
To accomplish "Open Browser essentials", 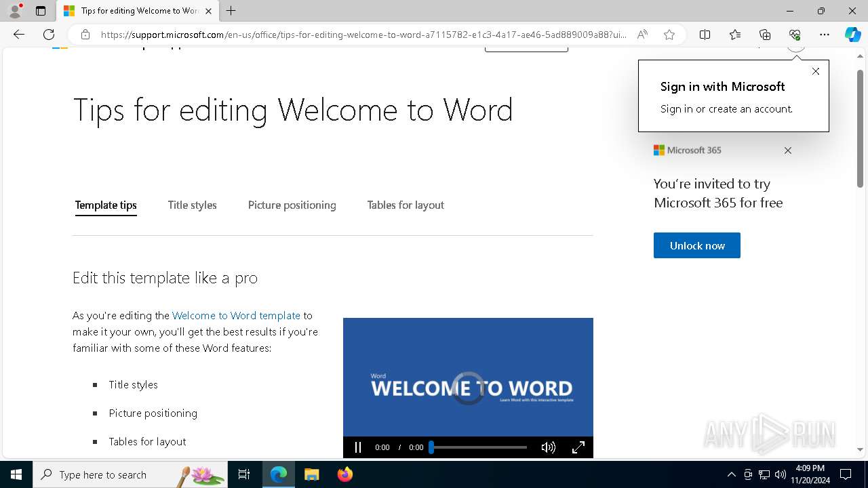I will coord(795,35).
